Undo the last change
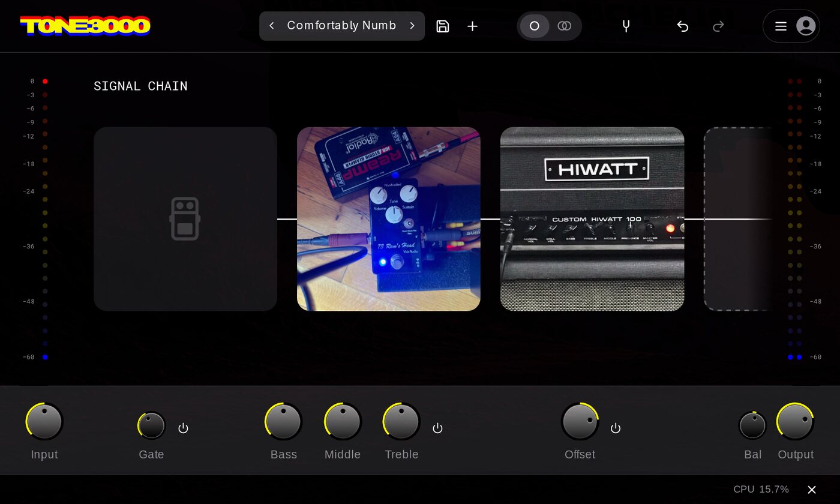840x504 pixels. pyautogui.click(x=682, y=26)
